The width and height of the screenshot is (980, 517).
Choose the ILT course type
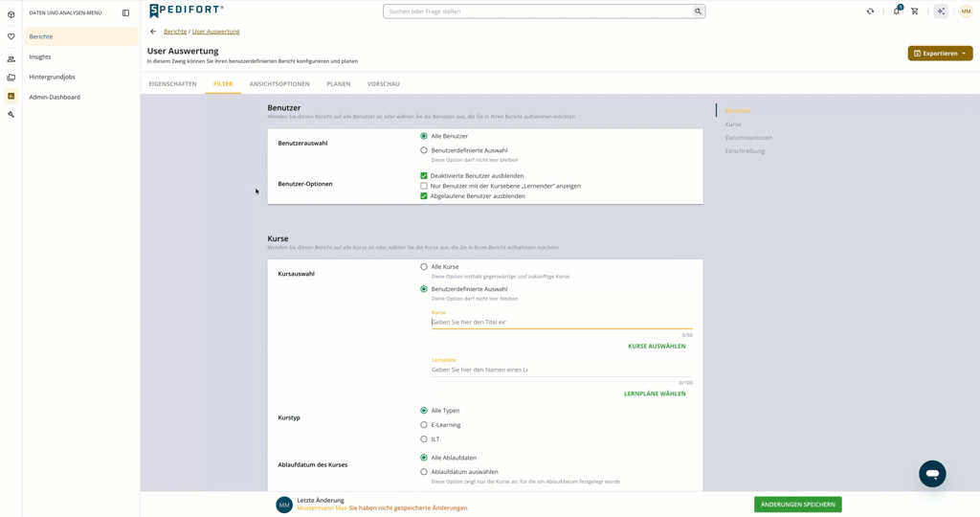coord(424,438)
